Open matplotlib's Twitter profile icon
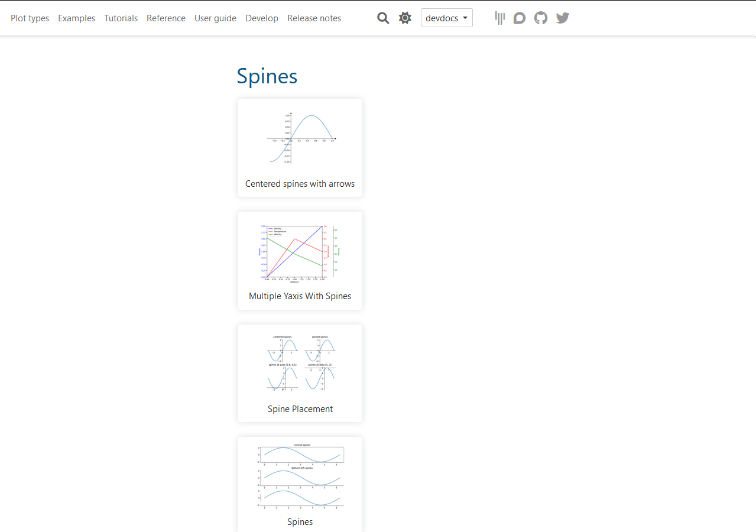Screen dimensions: 756x532 coord(562,18)
